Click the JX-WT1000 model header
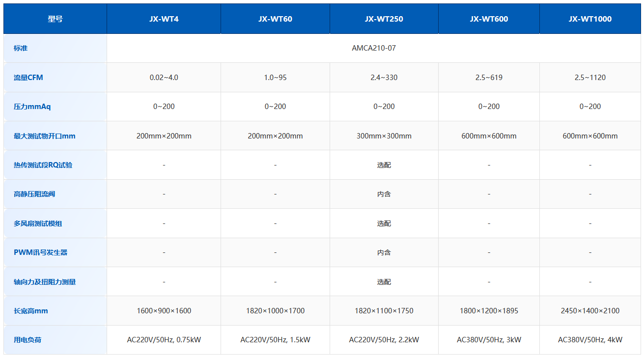 590,19
